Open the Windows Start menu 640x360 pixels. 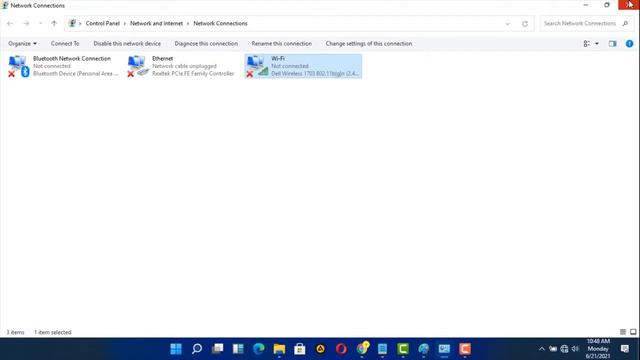click(176, 349)
